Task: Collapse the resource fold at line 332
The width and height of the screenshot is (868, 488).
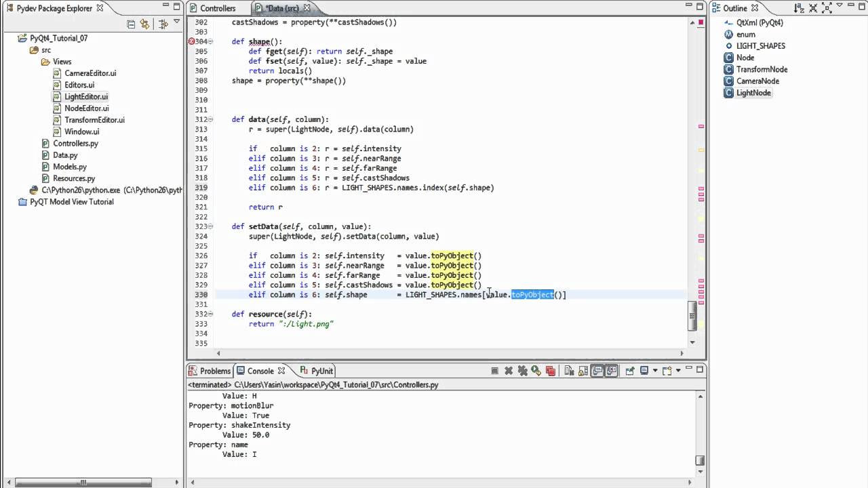Action: [x=211, y=314]
